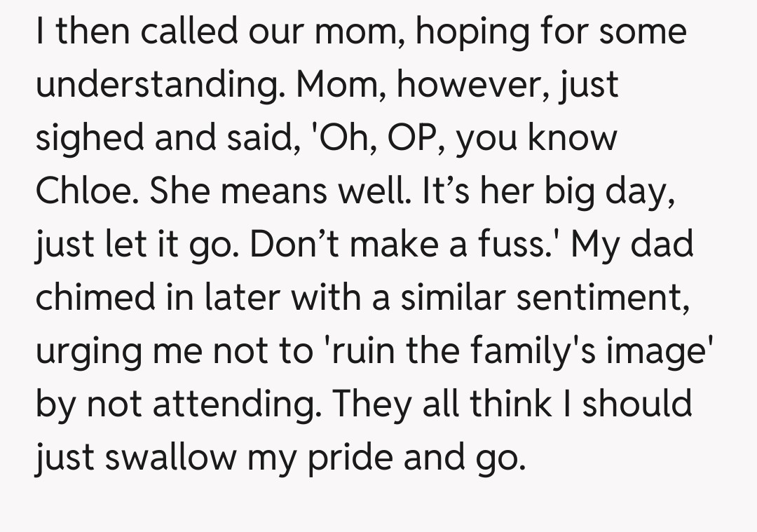Click the word 'urging'
Image resolution: width=757 pixels, height=532 pixels.
pos(85,350)
